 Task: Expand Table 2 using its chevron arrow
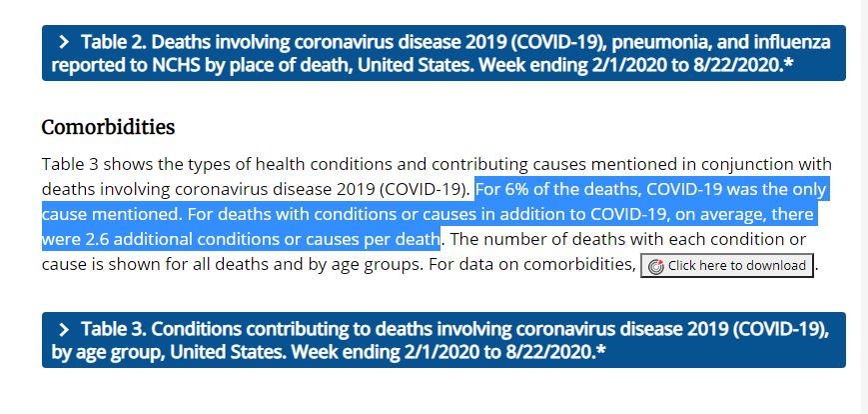pos(64,42)
